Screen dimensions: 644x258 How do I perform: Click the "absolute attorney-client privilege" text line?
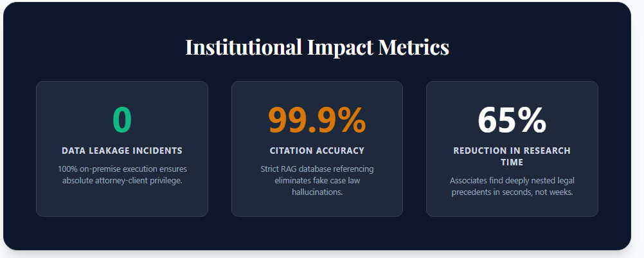tap(122, 181)
